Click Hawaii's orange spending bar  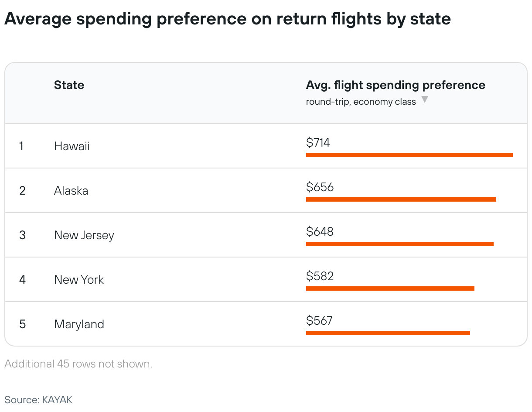tap(409, 155)
